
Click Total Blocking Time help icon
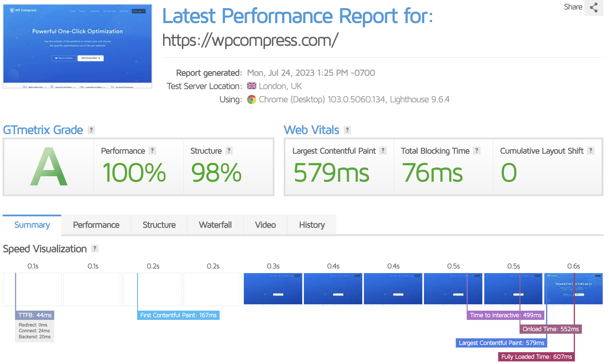pos(477,151)
